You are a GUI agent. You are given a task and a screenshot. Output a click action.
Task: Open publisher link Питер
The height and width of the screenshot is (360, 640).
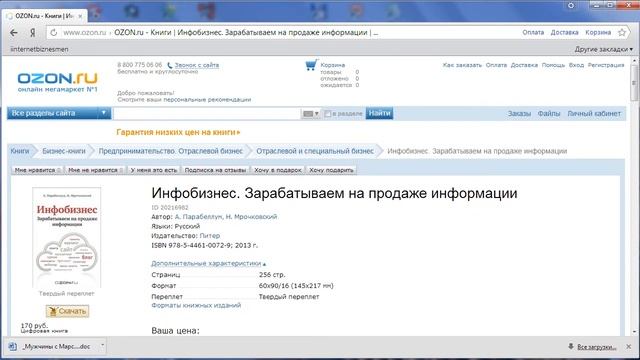(x=209, y=236)
